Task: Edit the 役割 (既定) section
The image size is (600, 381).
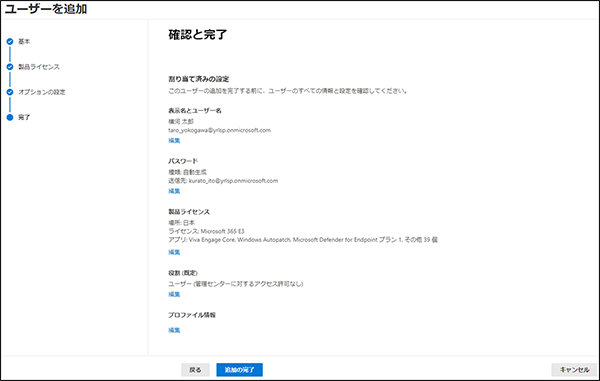Action: tap(174, 294)
